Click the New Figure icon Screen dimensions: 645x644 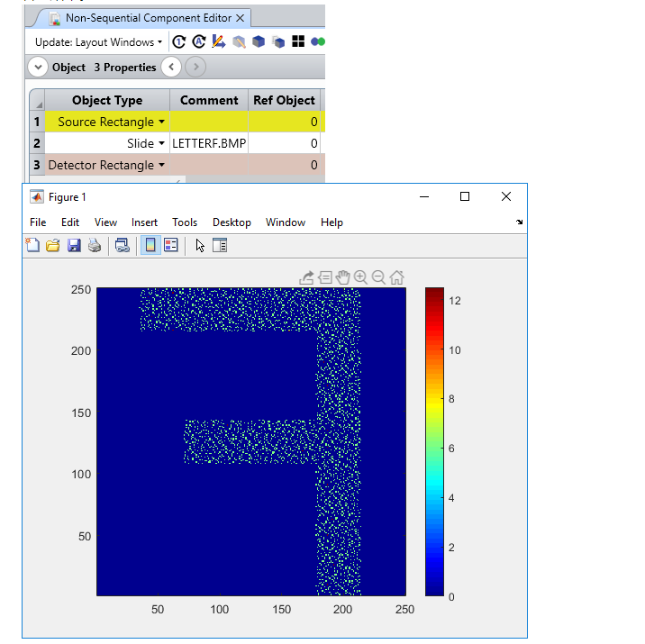pos(32,245)
